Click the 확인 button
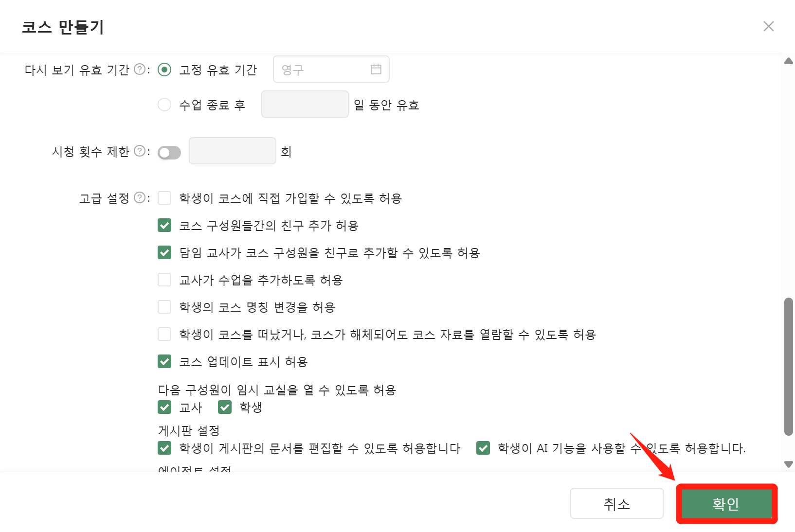This screenshot has width=795, height=532. pos(726,503)
